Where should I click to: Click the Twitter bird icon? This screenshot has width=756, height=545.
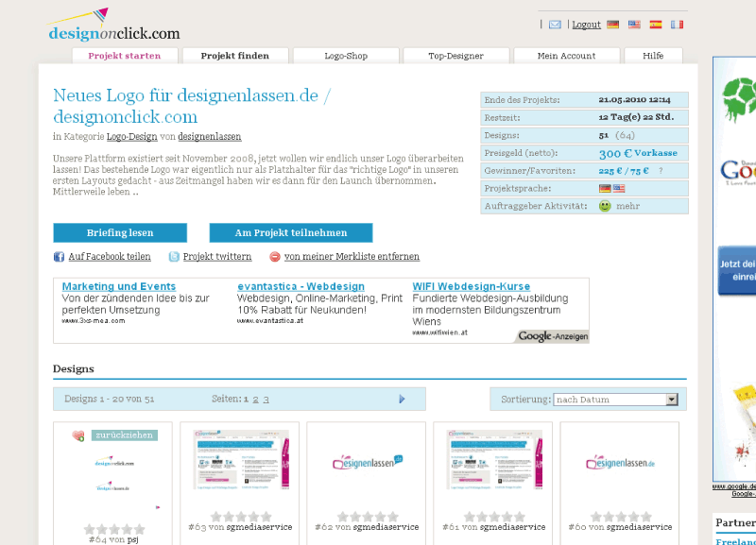coord(174,257)
